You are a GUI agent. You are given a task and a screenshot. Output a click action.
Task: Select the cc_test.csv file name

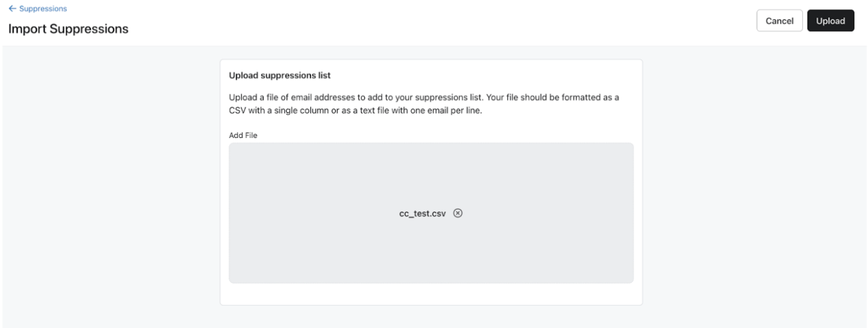point(422,213)
